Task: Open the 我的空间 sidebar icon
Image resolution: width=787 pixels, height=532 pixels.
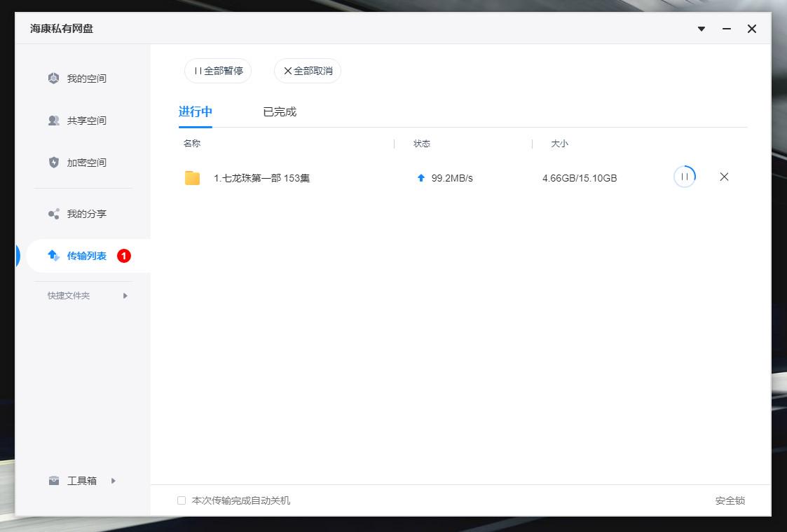Action: [x=53, y=78]
